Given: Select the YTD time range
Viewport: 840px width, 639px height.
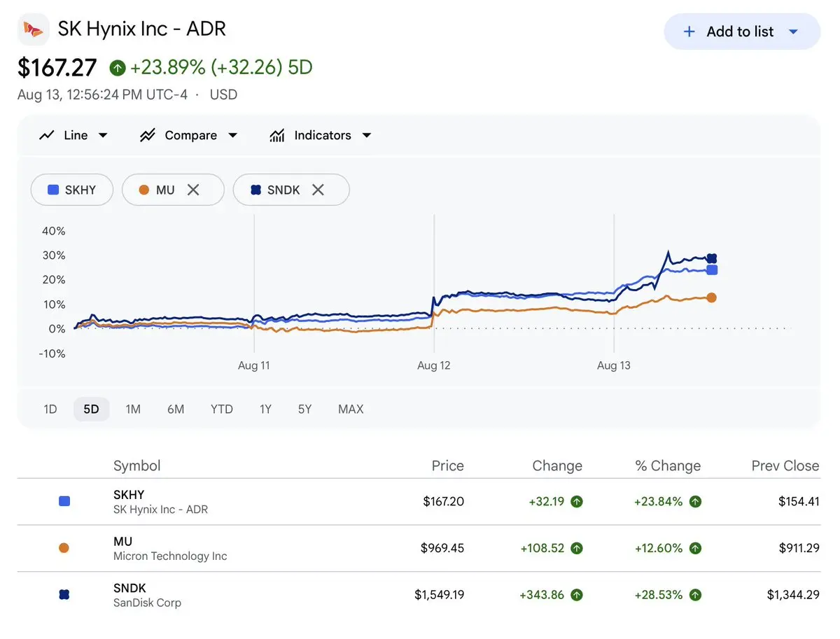Looking at the screenshot, I should click(222, 409).
